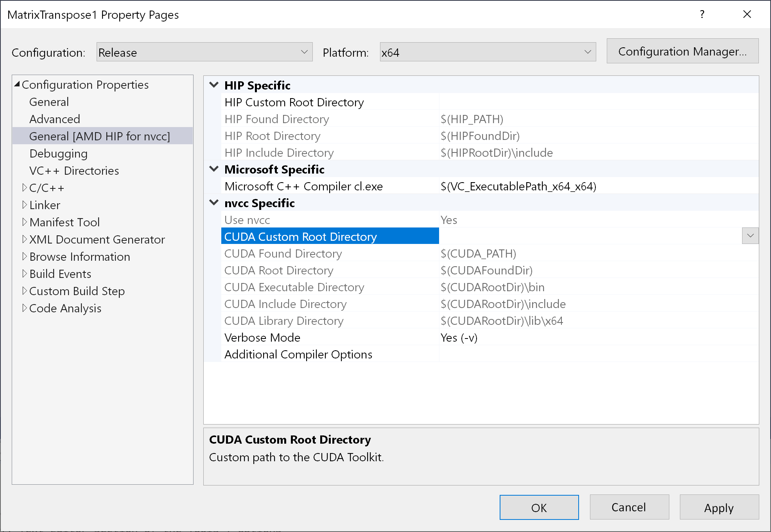Click the HIP Custom Root Directory value field

[598, 102]
